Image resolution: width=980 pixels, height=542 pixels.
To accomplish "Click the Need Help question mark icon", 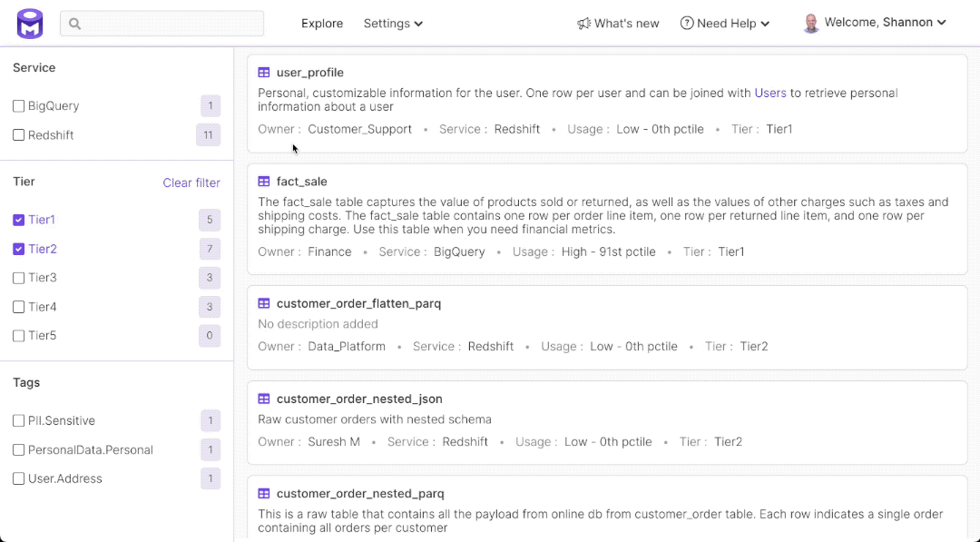I will tap(687, 24).
